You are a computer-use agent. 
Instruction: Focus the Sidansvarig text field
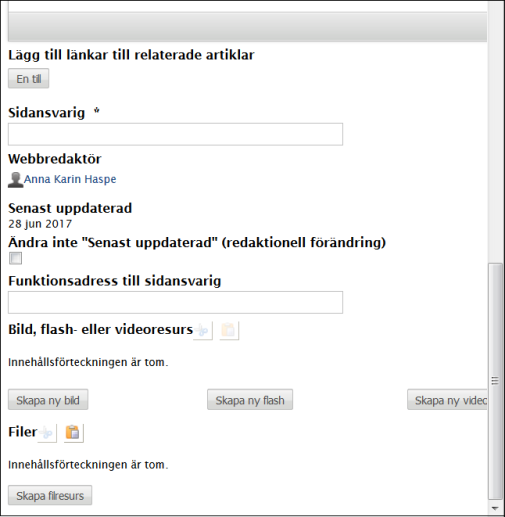[x=175, y=134]
